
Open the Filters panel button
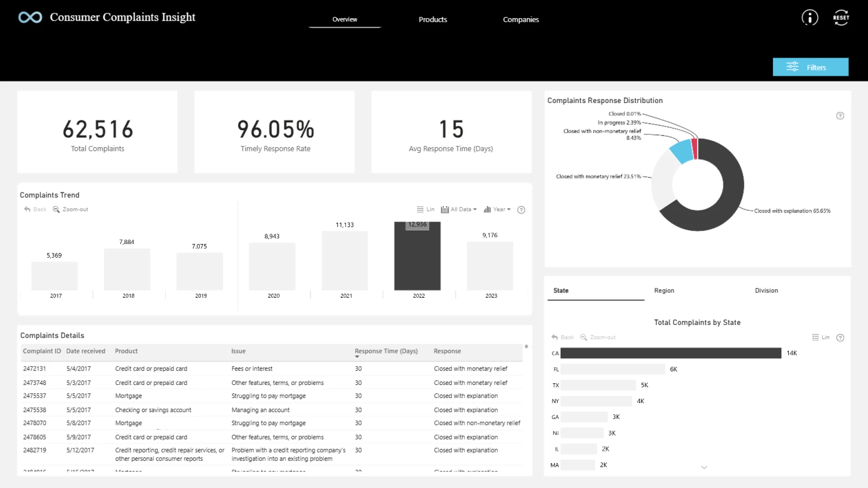[810, 67]
